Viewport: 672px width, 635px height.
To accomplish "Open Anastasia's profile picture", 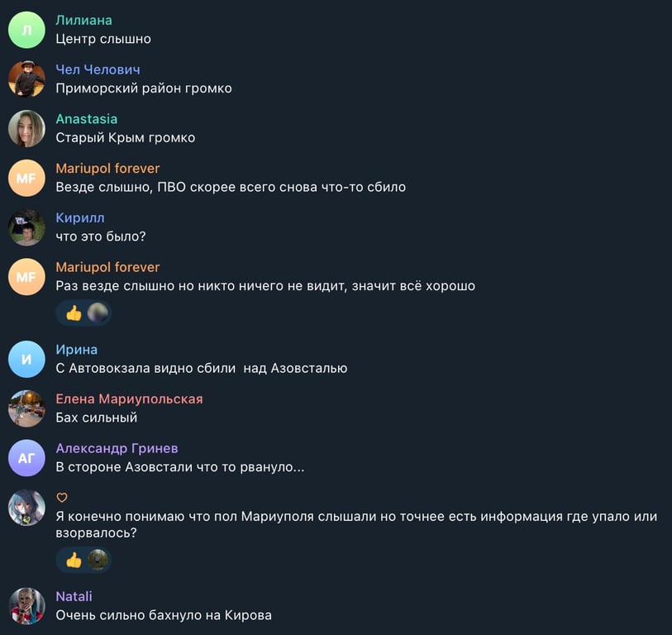I will [26, 127].
